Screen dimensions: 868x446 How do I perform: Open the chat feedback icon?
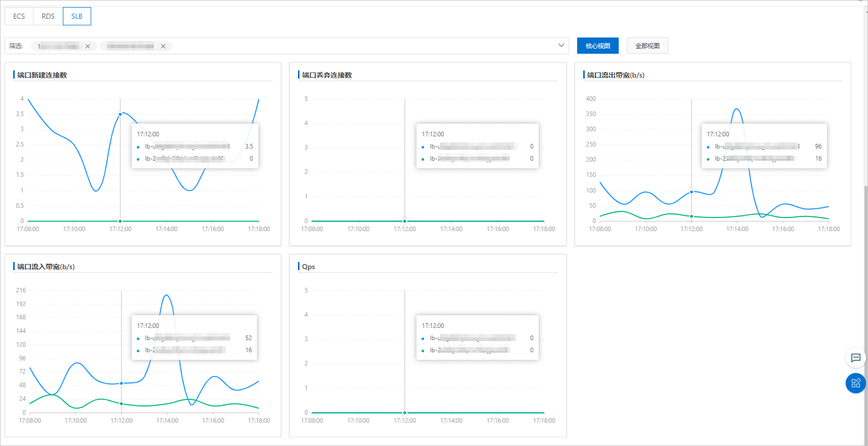tap(856, 358)
